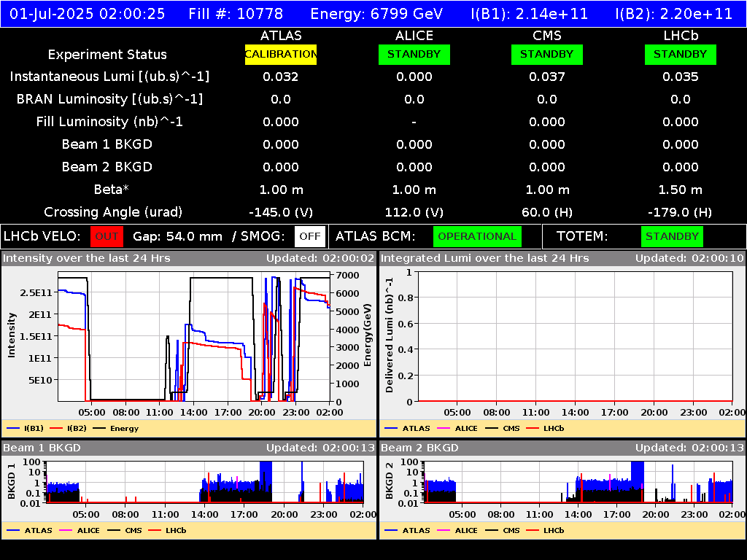Click the red I(B2) legend line swatch
The image size is (747, 560).
56,429
